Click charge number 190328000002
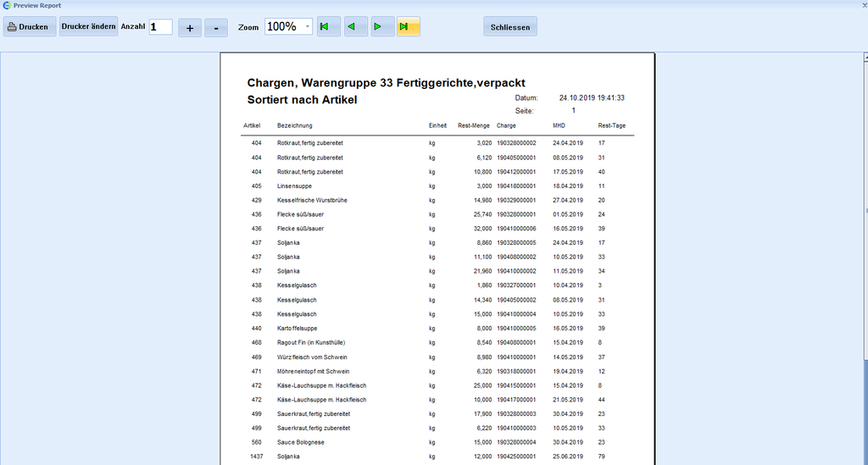The image size is (868, 465). (x=516, y=143)
